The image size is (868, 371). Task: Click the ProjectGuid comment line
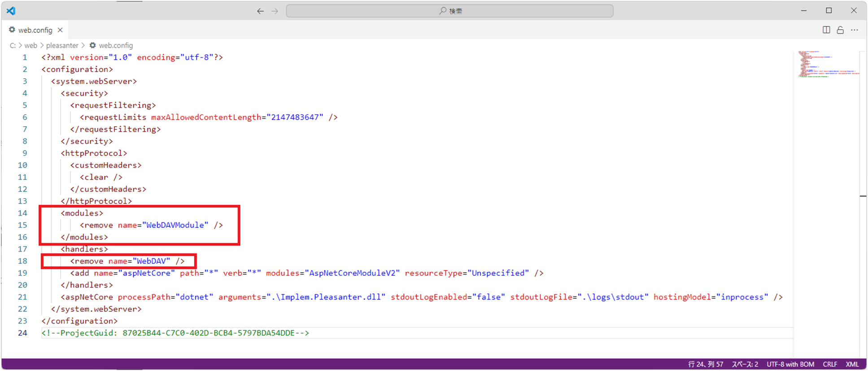pyautogui.click(x=175, y=333)
